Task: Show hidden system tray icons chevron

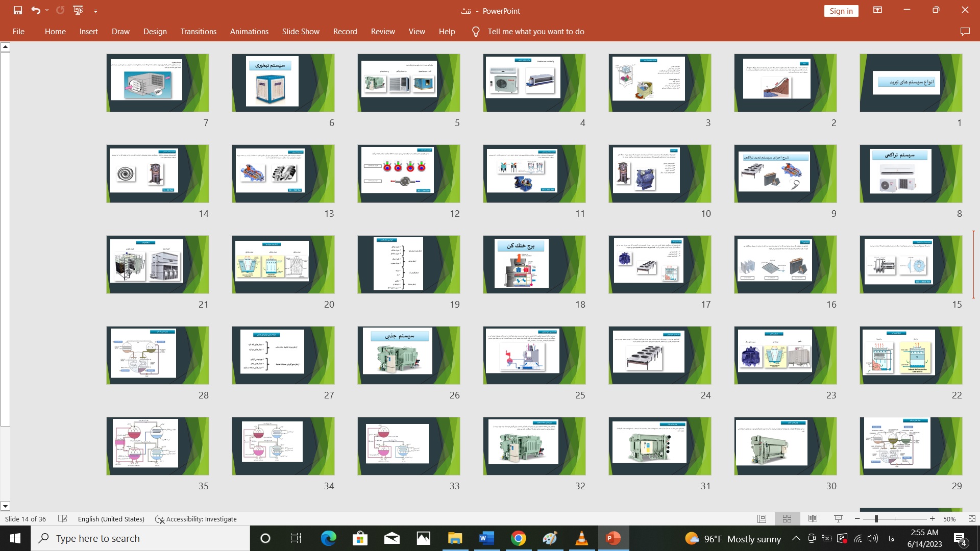Action: click(x=796, y=538)
